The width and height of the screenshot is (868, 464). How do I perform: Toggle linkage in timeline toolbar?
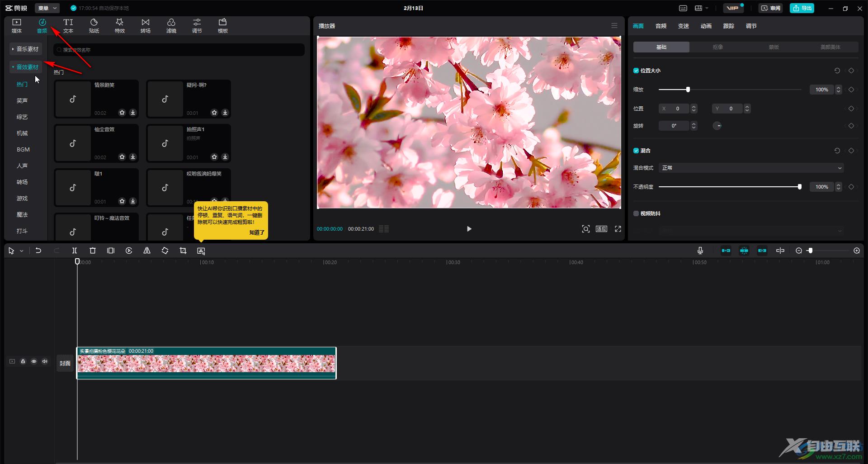(762, 251)
